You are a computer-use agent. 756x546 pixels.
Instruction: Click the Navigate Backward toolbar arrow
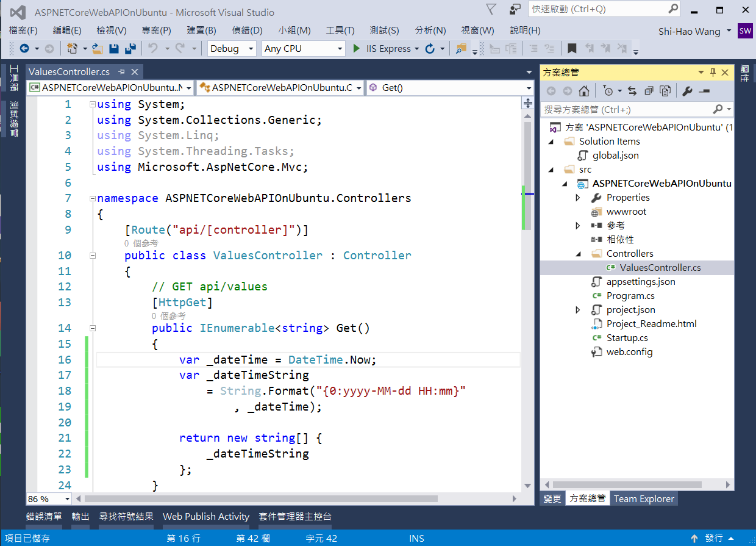tap(24, 49)
